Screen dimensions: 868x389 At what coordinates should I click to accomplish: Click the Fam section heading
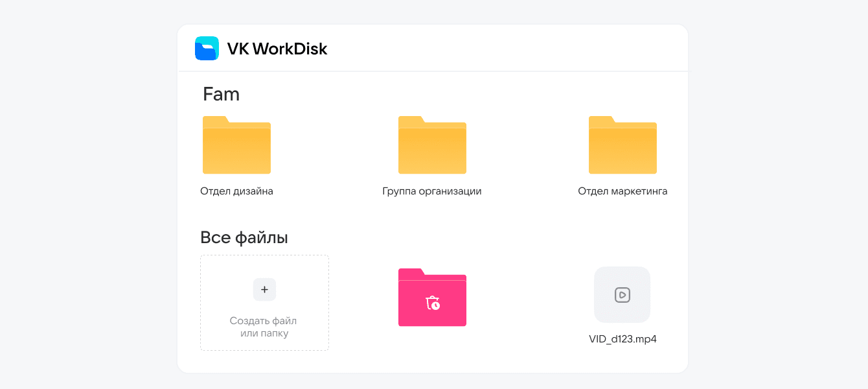point(221,95)
